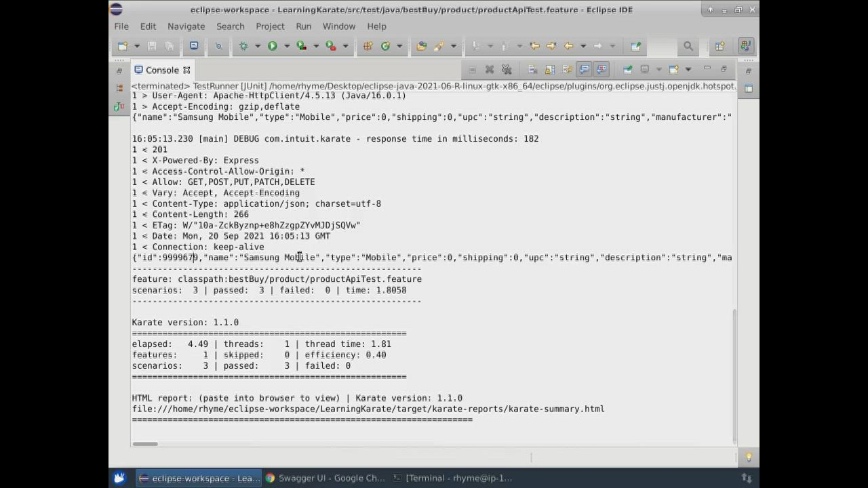Switch to Swagger UI Chrome window in taskbar
Image resolution: width=868 pixels, height=488 pixels.
tap(325, 478)
